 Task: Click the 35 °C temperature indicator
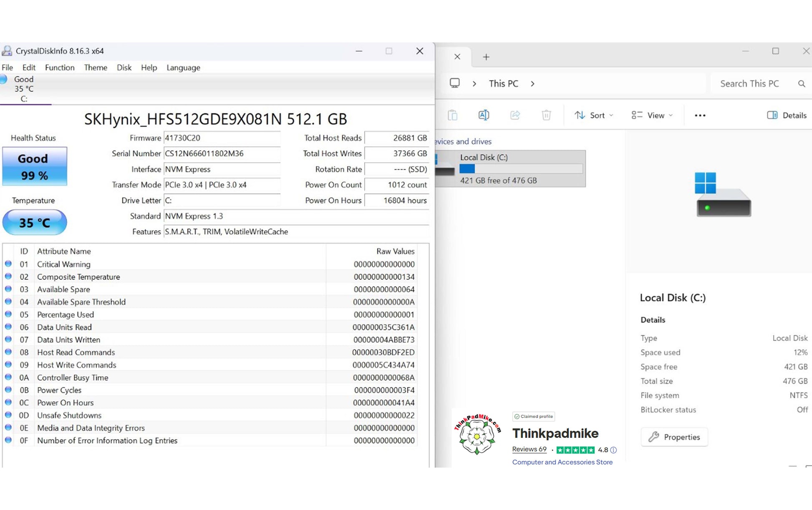(x=35, y=223)
